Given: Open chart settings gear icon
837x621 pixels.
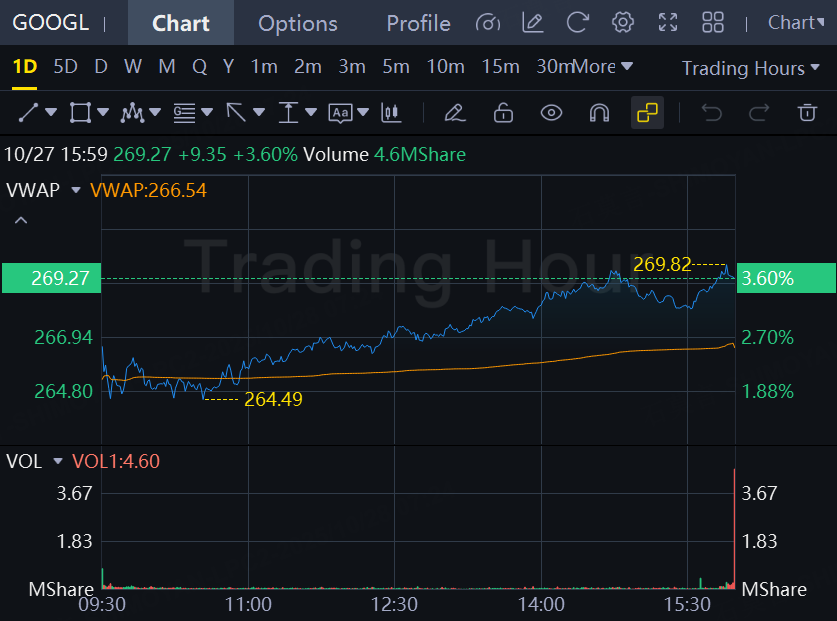Looking at the screenshot, I should pyautogui.click(x=623, y=22).
